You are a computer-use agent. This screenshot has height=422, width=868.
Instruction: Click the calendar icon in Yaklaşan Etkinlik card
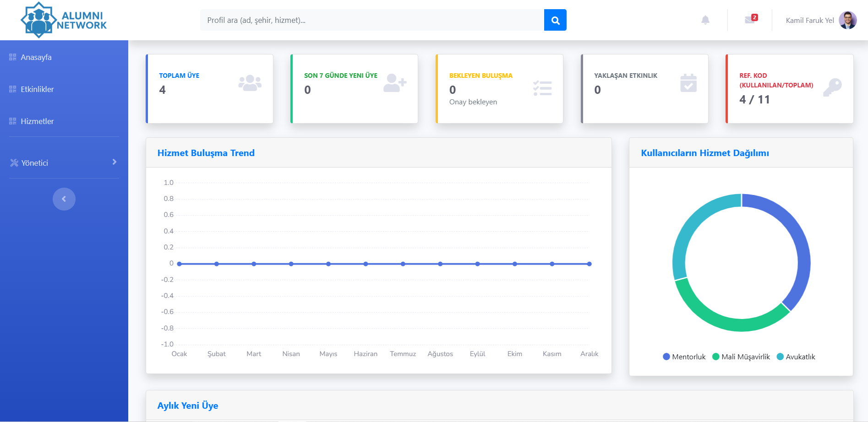688,83
